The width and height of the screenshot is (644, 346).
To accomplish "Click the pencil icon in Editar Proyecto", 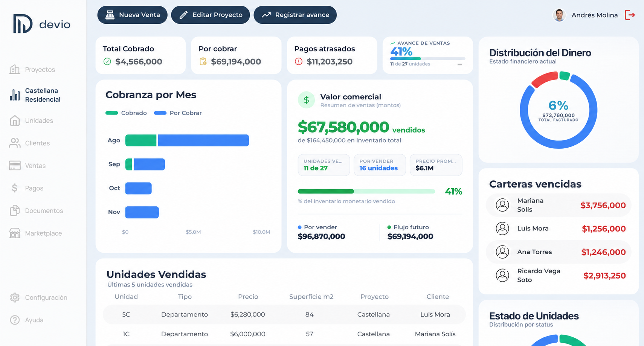I will pyautogui.click(x=183, y=15).
